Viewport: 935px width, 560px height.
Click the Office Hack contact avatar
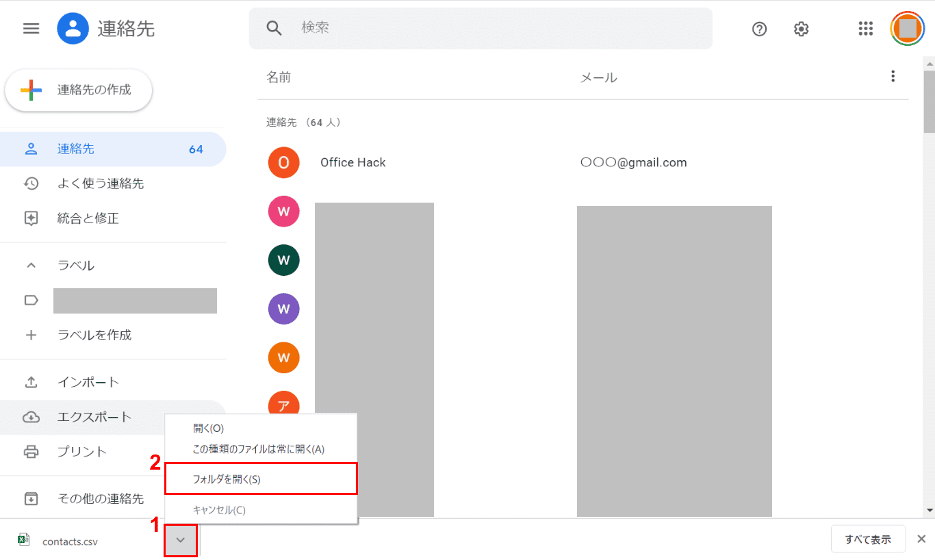[284, 162]
